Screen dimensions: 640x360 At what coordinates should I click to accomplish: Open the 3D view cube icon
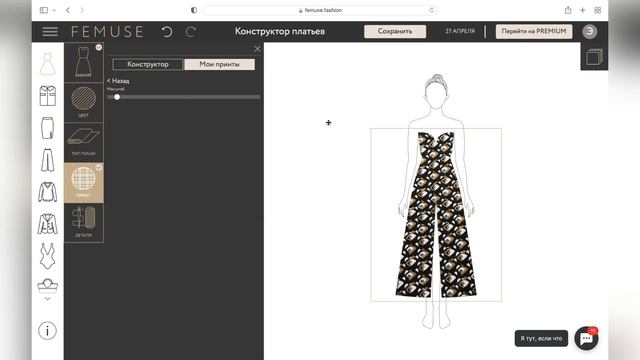(x=594, y=57)
